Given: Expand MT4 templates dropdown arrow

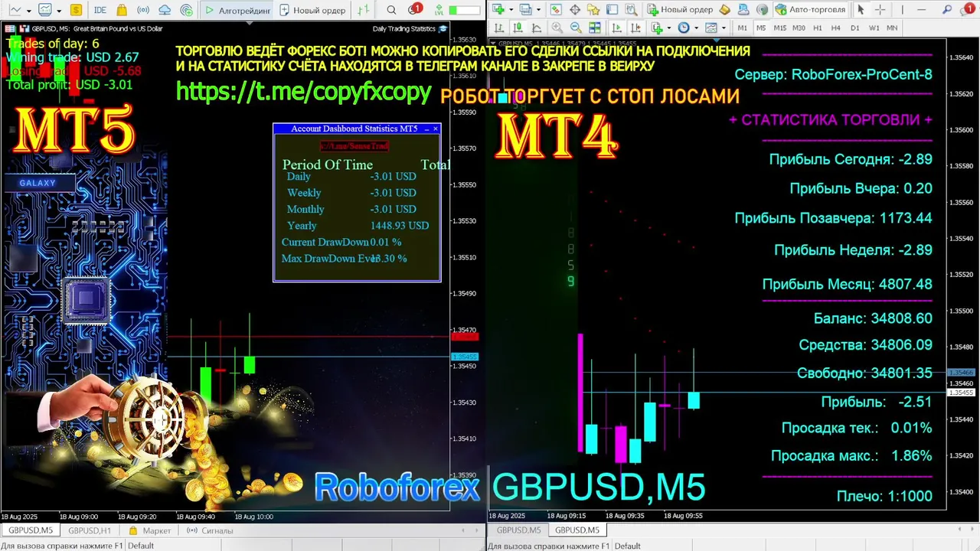Looking at the screenshot, I should [x=724, y=28].
